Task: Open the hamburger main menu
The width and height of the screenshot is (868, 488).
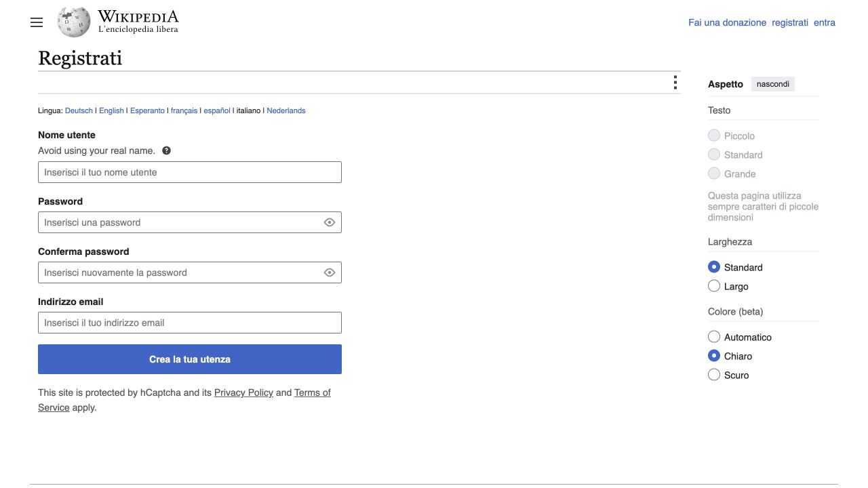Action: point(37,22)
